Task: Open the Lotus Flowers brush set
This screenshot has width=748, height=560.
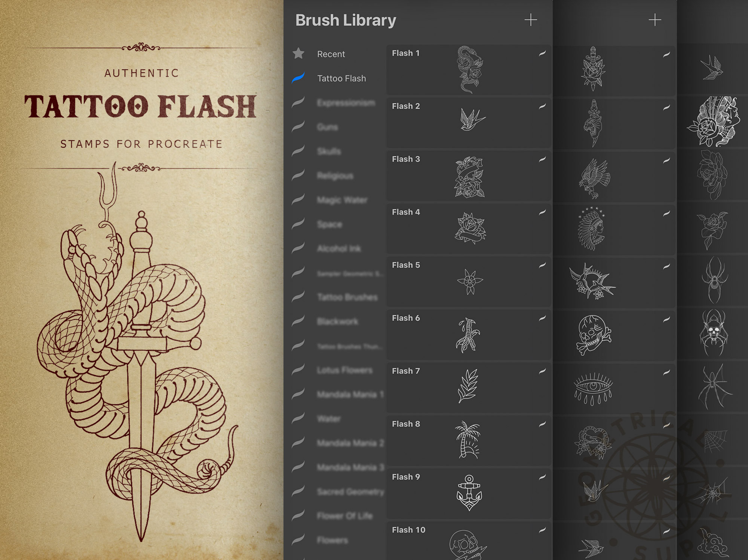Action: click(x=344, y=370)
